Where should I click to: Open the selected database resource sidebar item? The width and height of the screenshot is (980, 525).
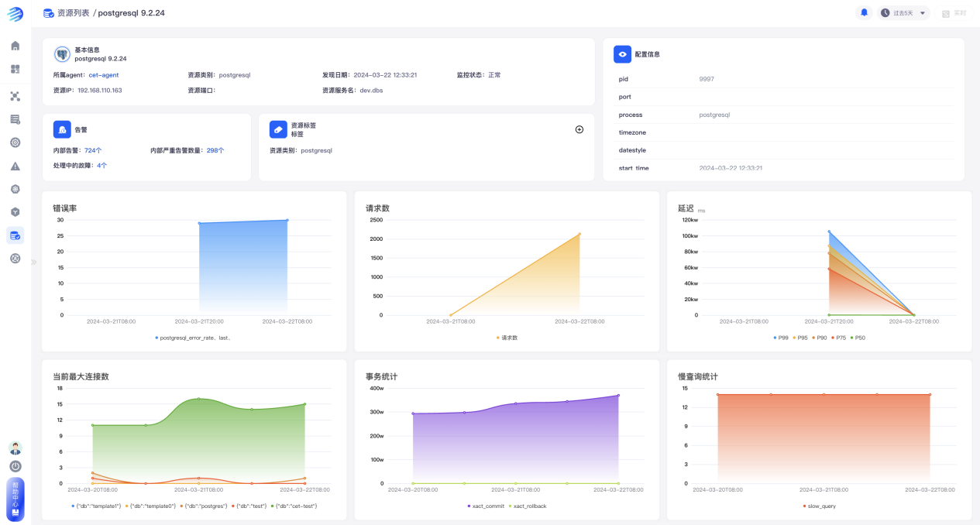pos(15,235)
